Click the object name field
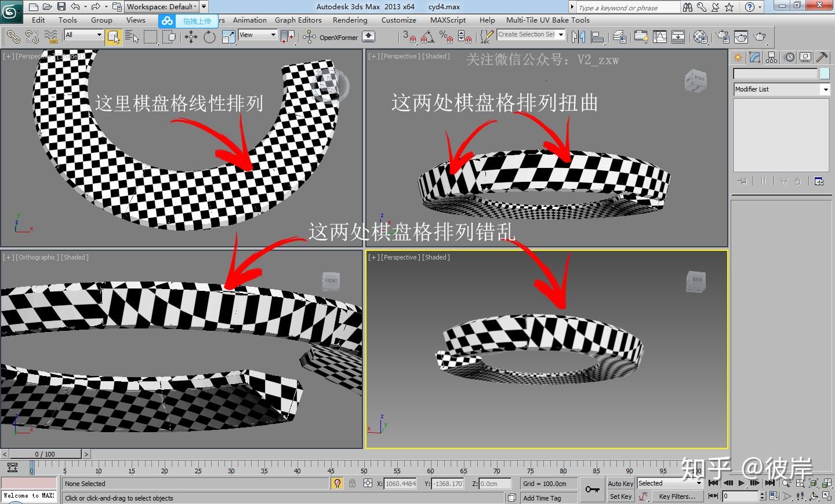The image size is (835, 504). (775, 74)
